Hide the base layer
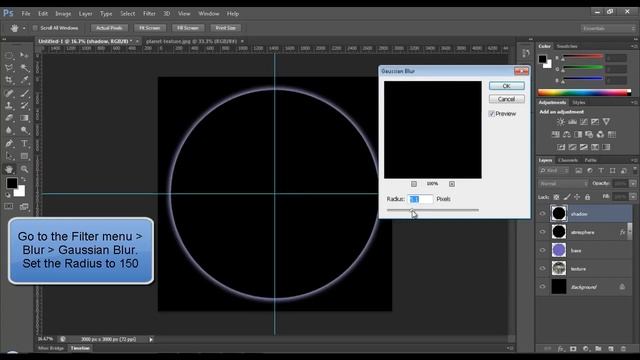This screenshot has height=360, width=640. coord(542,250)
